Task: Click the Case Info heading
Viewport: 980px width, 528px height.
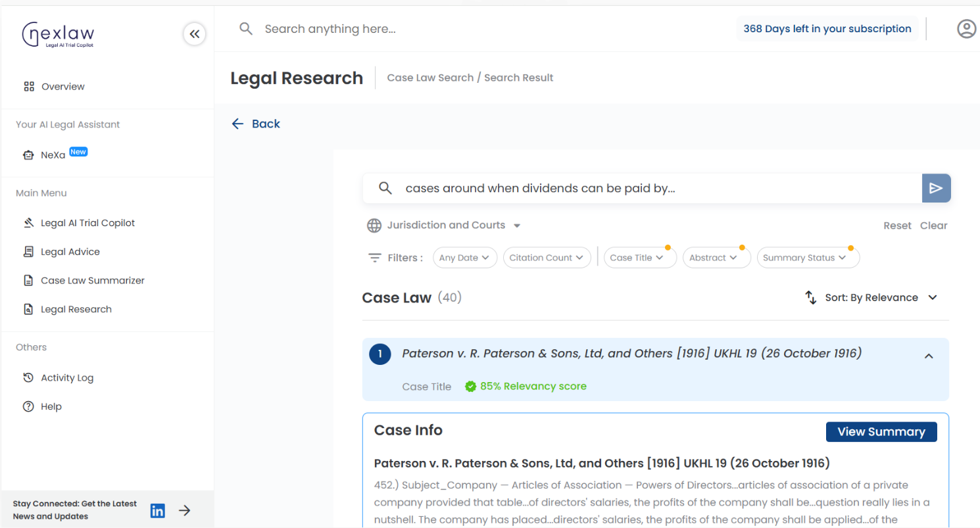Action: (408, 431)
